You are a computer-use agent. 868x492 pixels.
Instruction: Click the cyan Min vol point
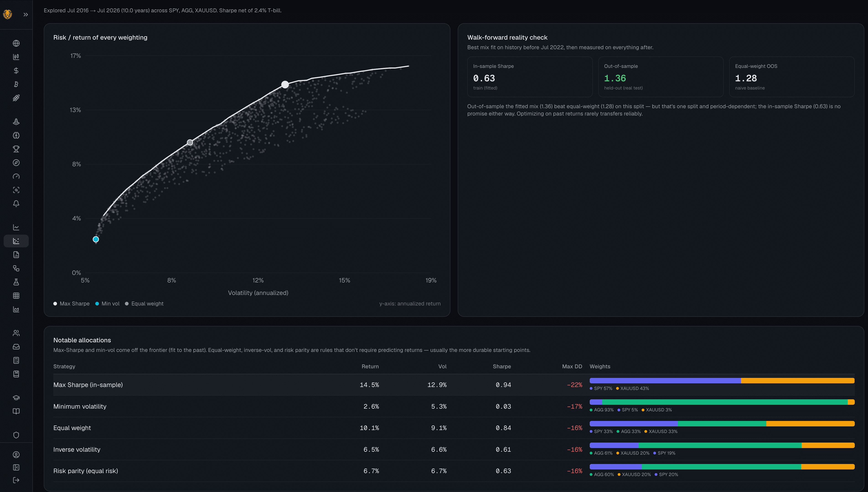pyautogui.click(x=96, y=239)
